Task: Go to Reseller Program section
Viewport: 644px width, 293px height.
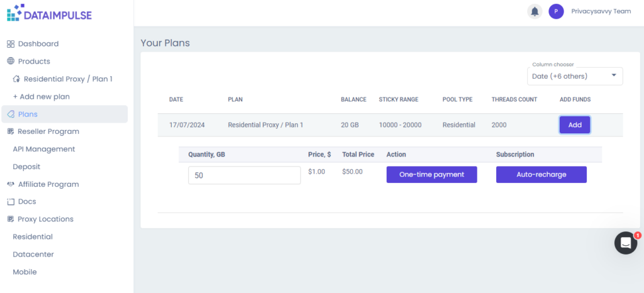Action: coord(48,131)
